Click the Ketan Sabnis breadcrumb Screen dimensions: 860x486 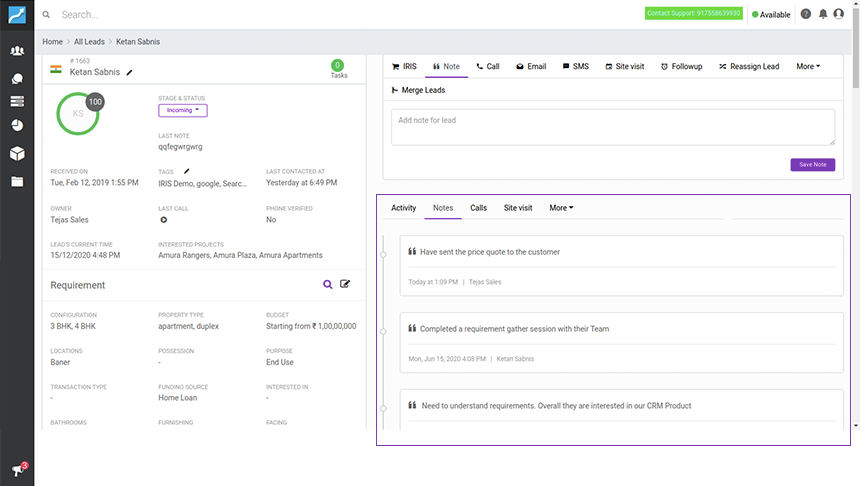tap(138, 42)
